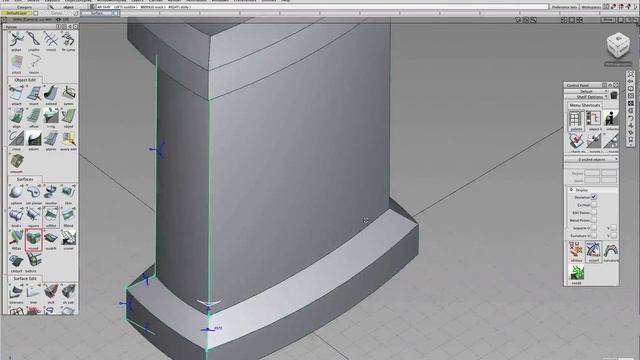Enable the Curvature V checkbox
640x360 pixels.
pos(613,236)
